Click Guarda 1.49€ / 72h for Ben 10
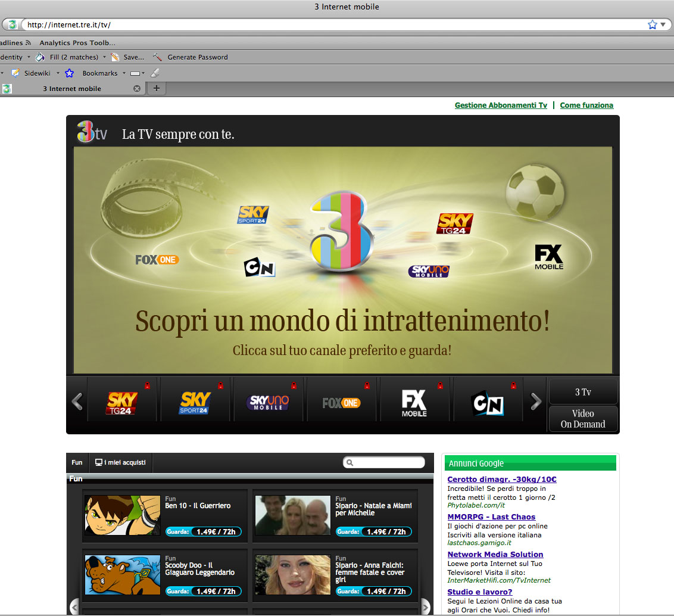 pyautogui.click(x=203, y=531)
